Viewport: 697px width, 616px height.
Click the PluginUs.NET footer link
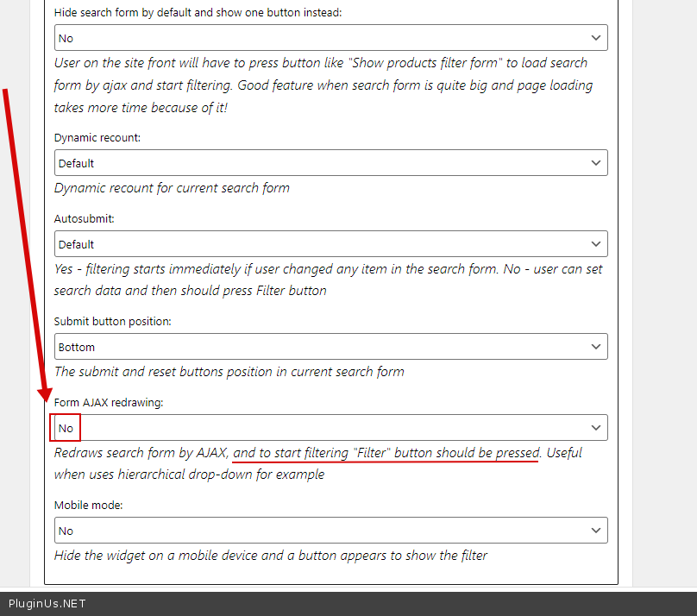(x=47, y=604)
